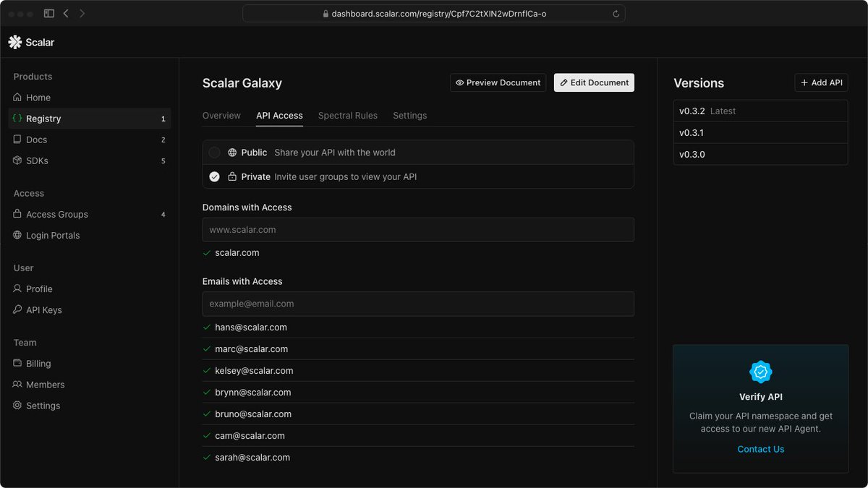Click the Home house icon in sidebar
The width and height of the screenshot is (868, 488).
tap(17, 98)
